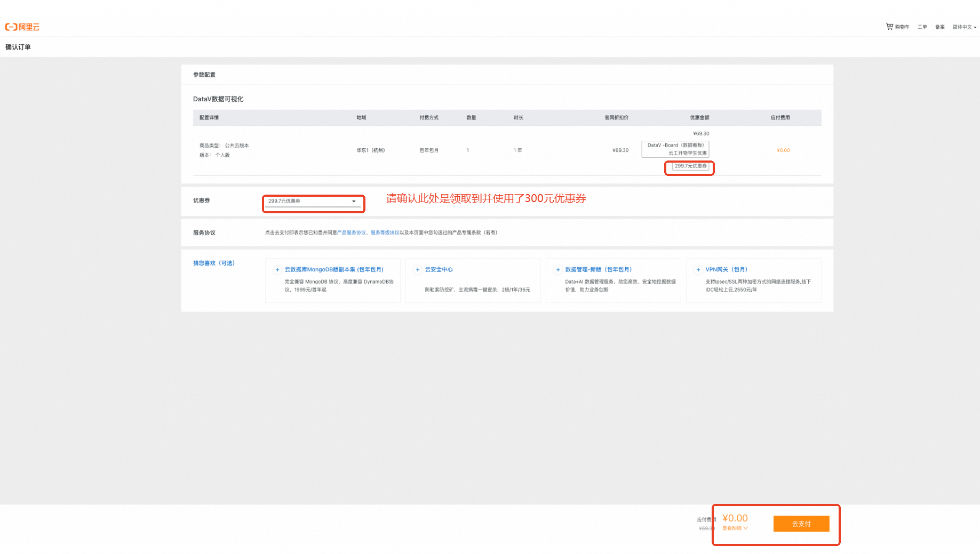
Task: Open 数据管理-新版 (包年包月) title
Action: [x=599, y=270]
